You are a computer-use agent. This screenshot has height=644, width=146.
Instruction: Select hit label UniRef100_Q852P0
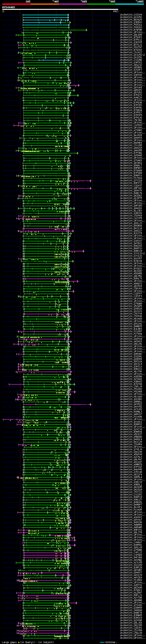(x=131, y=90)
